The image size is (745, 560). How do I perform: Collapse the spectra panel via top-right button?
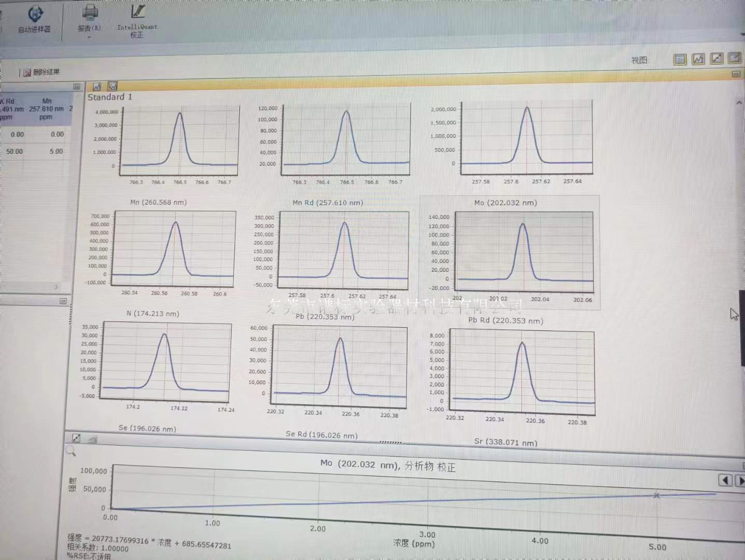pos(735,75)
